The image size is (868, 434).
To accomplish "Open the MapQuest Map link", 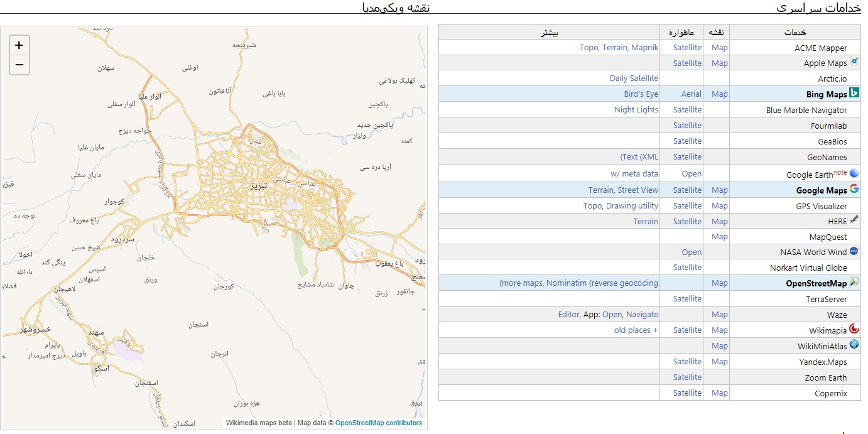I will (x=720, y=237).
